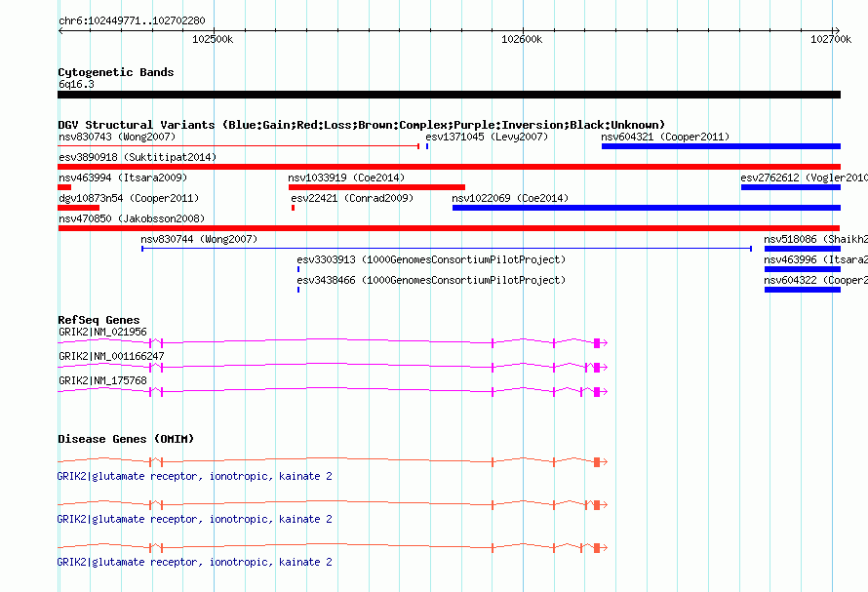This screenshot has width=868, height=592.
Task: Click the blue nsv518086 gain bar
Action: pos(803,249)
